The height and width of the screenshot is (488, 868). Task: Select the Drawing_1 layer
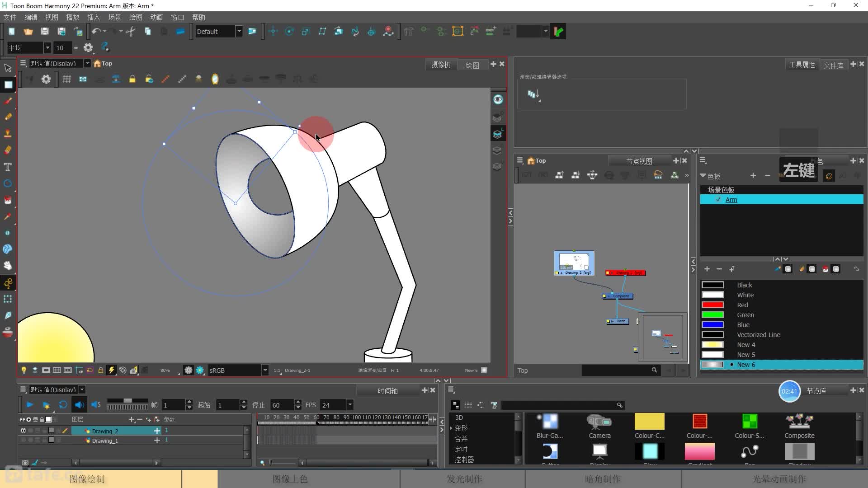[x=105, y=440]
